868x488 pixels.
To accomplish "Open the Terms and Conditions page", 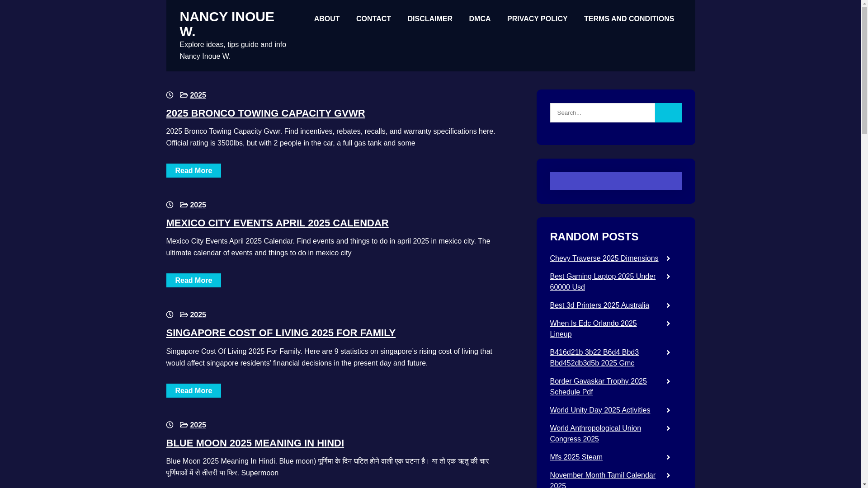I will click(629, 19).
